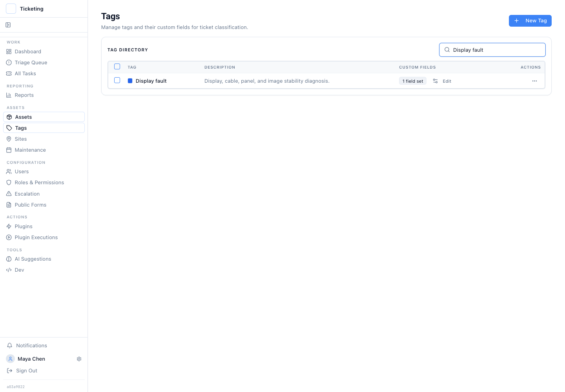565x392 pixels.
Task: Click the TAG column header
Action: [132, 67]
